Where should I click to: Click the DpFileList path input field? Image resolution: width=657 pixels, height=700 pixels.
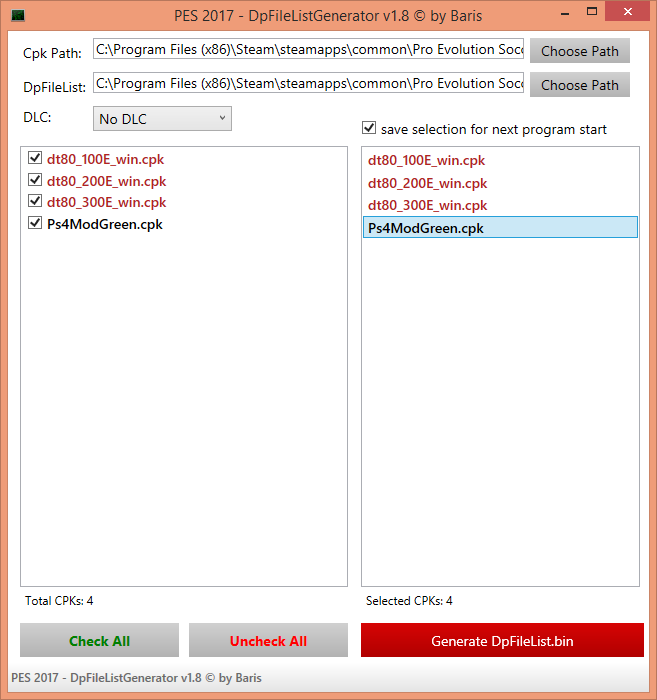pyautogui.click(x=308, y=83)
